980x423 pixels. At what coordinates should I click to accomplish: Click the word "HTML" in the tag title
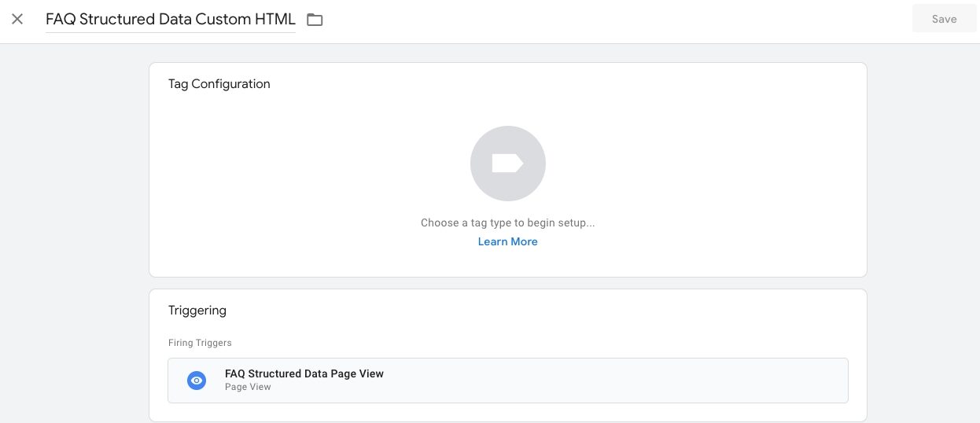coord(275,19)
